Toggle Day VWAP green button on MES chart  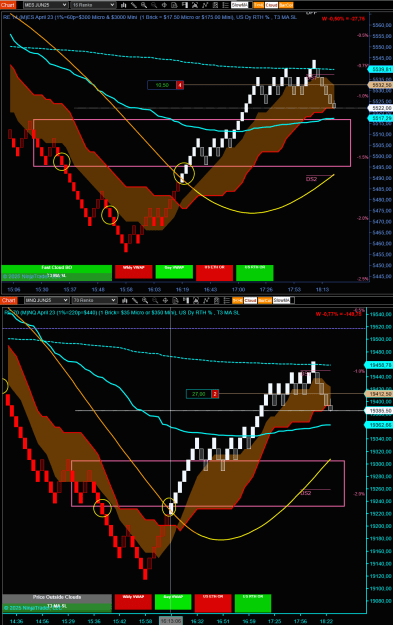pyautogui.click(x=174, y=272)
